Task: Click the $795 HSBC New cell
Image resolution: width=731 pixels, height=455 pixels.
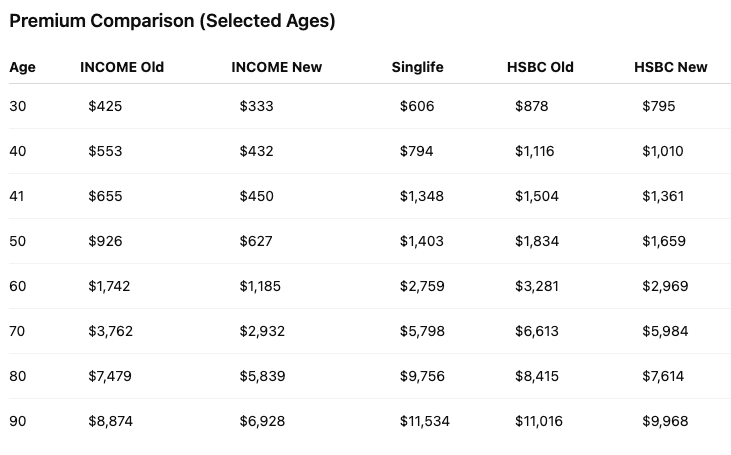Action: pos(659,106)
